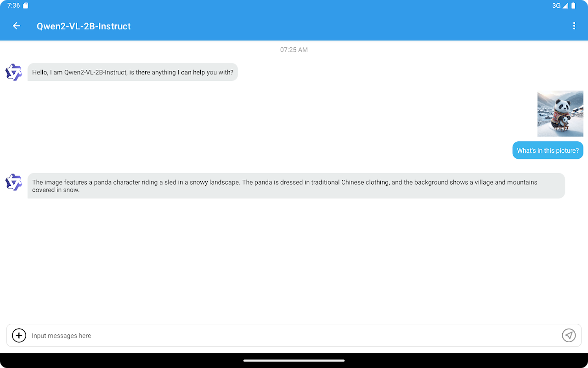Tap the home gesture navigation pill
588x368 pixels.
[294, 361]
